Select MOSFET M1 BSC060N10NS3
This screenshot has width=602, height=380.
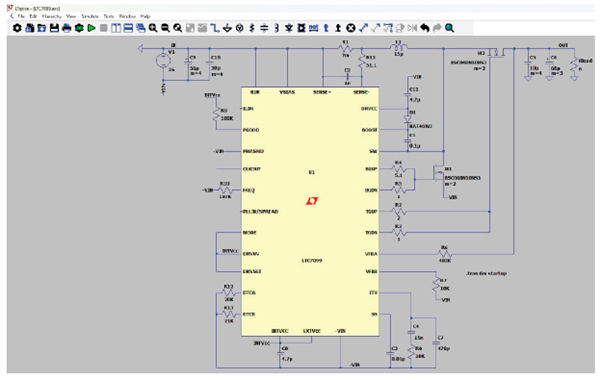coord(438,173)
